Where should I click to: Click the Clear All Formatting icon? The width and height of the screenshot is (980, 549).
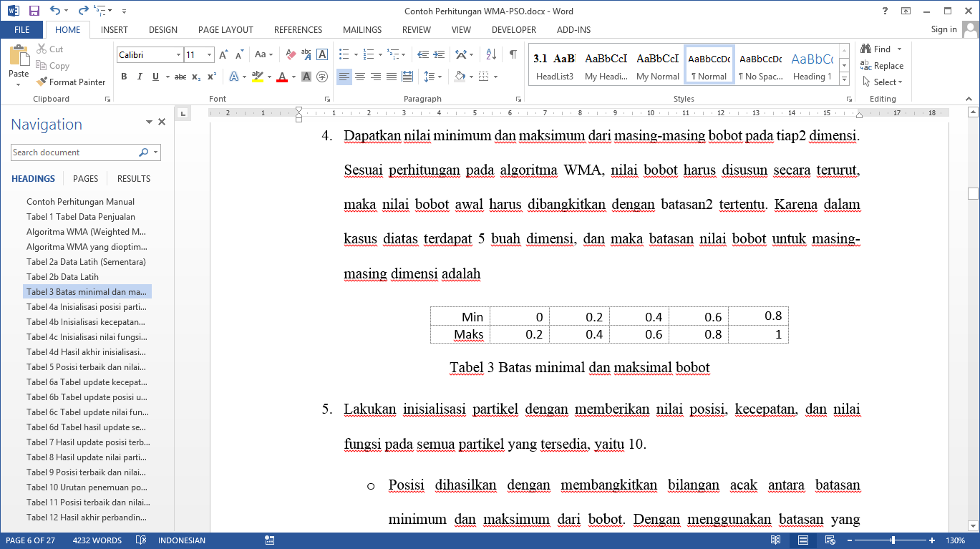[291, 54]
